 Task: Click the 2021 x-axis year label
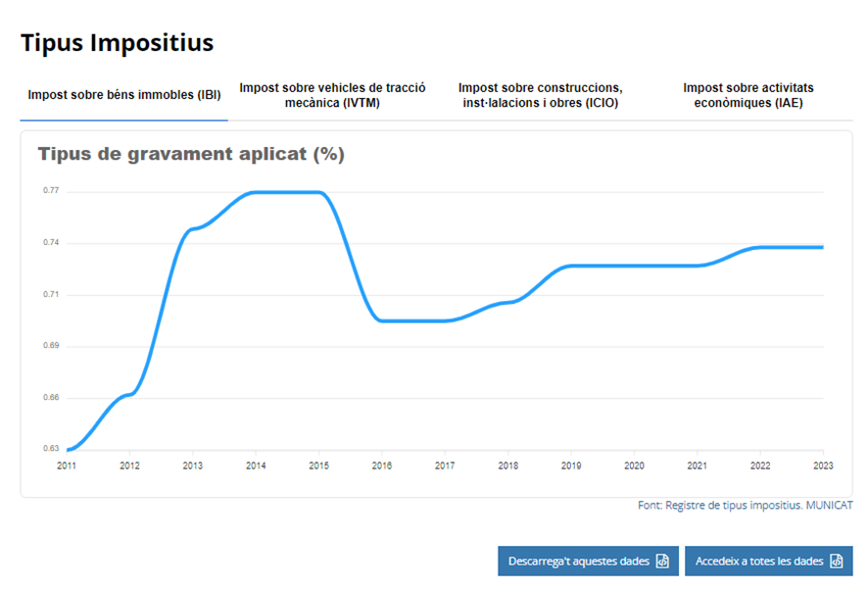click(697, 466)
